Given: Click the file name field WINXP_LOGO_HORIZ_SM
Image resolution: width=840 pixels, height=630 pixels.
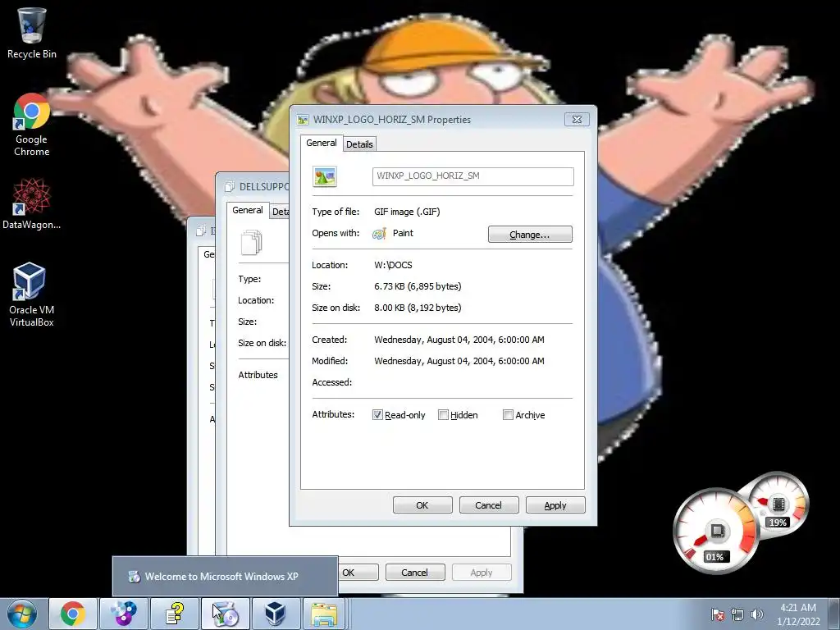Looking at the screenshot, I should [x=473, y=176].
